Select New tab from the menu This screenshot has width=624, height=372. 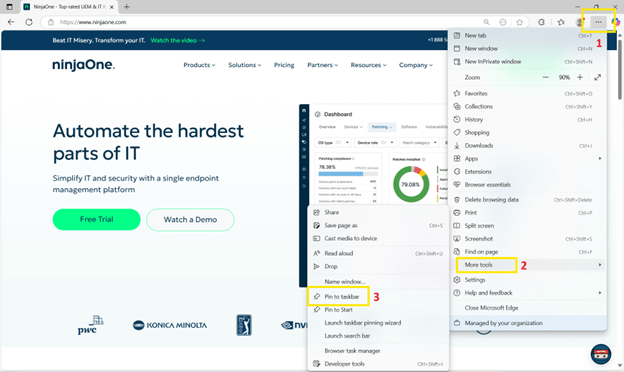pos(528,35)
